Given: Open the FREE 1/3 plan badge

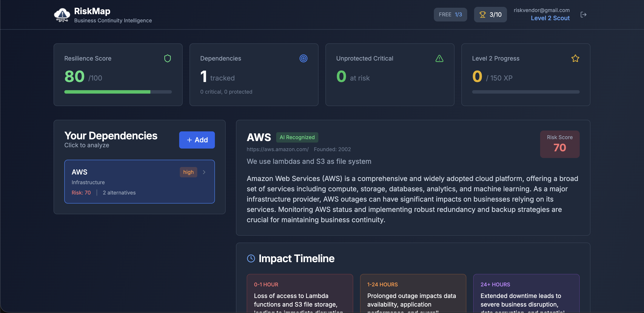Looking at the screenshot, I should [x=450, y=15].
